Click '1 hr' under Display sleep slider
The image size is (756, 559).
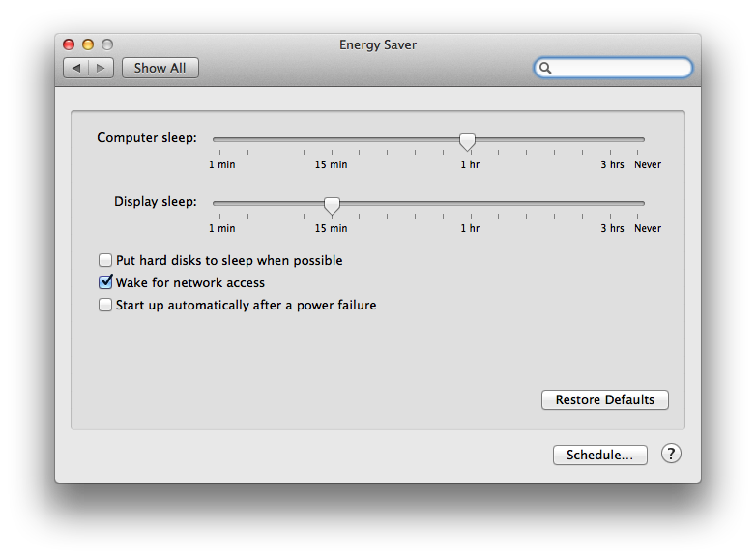[470, 228]
